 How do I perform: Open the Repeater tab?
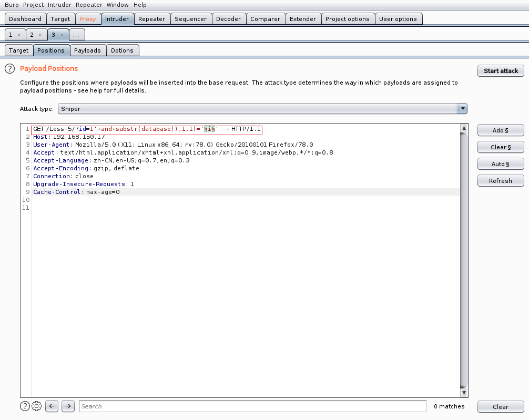click(x=151, y=19)
